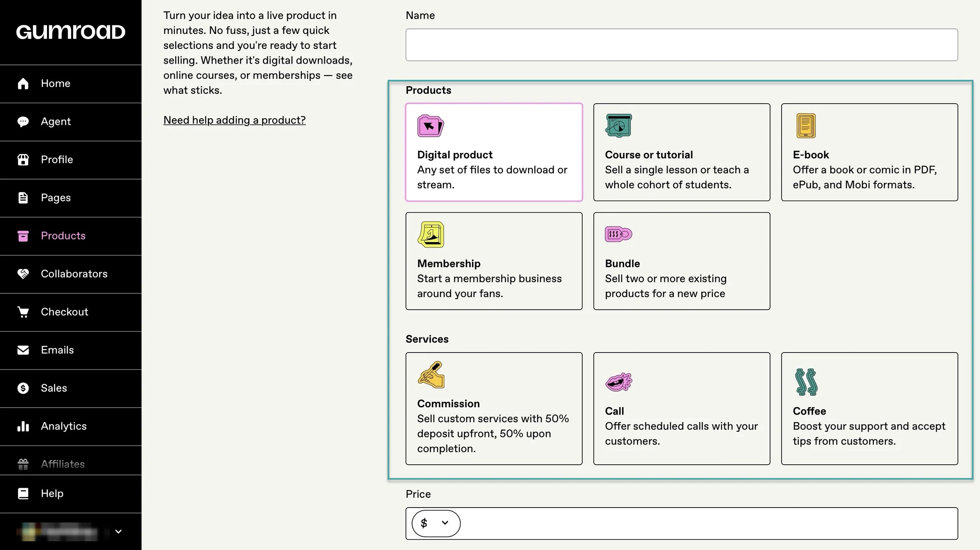The height and width of the screenshot is (550, 980).
Task: Click the Home house icon
Action: point(23,84)
